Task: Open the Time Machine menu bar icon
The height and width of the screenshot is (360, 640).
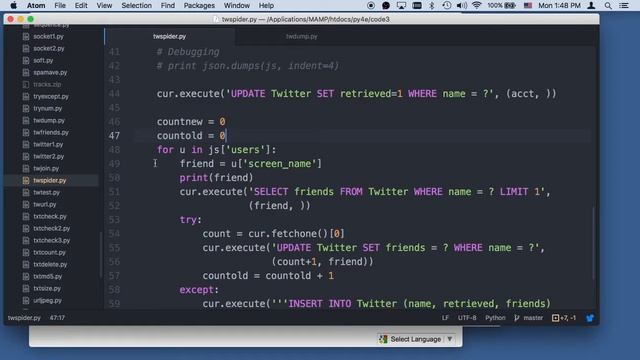Action: coord(447,5)
